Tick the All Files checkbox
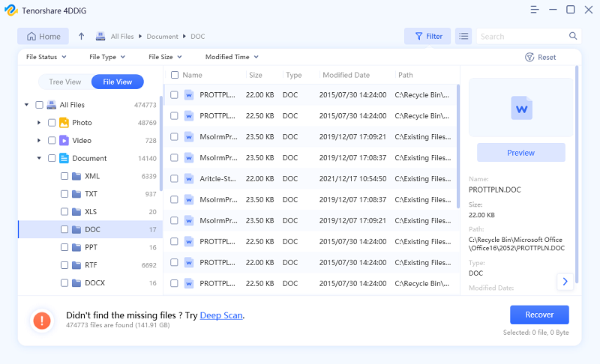This screenshot has width=600, height=364. coord(39,105)
